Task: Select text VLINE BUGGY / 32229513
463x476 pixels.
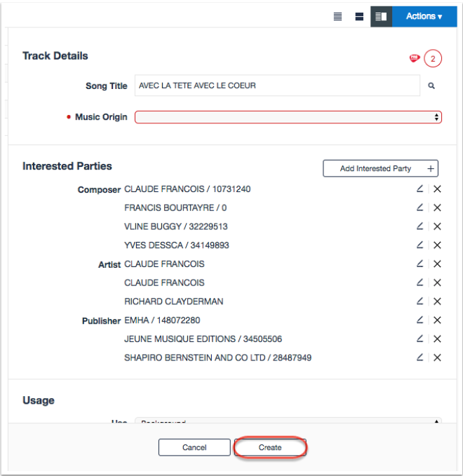Action: (x=175, y=226)
